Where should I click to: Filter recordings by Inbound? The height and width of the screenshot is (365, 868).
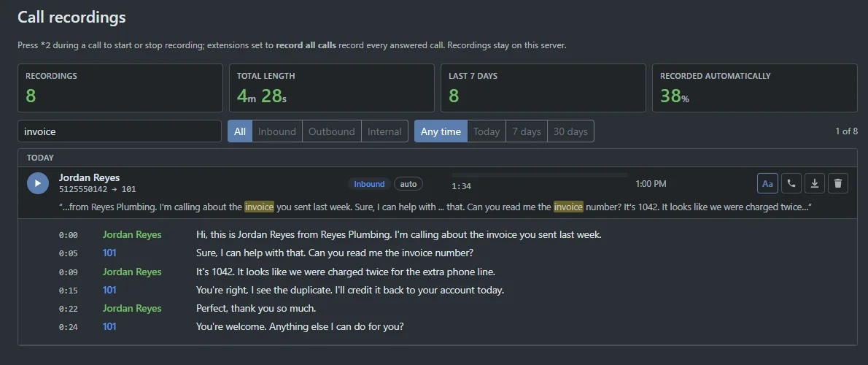276,131
